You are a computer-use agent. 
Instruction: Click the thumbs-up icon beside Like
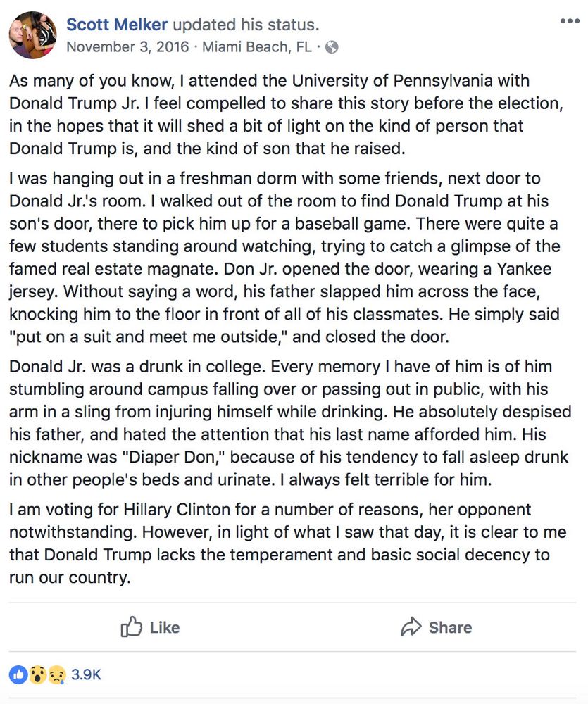[x=131, y=627]
